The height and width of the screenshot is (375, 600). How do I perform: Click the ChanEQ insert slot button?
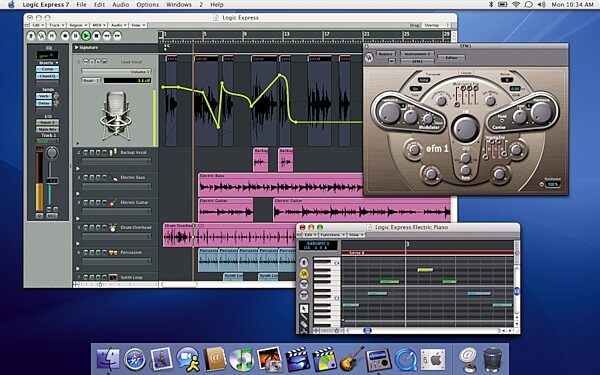pos(47,76)
